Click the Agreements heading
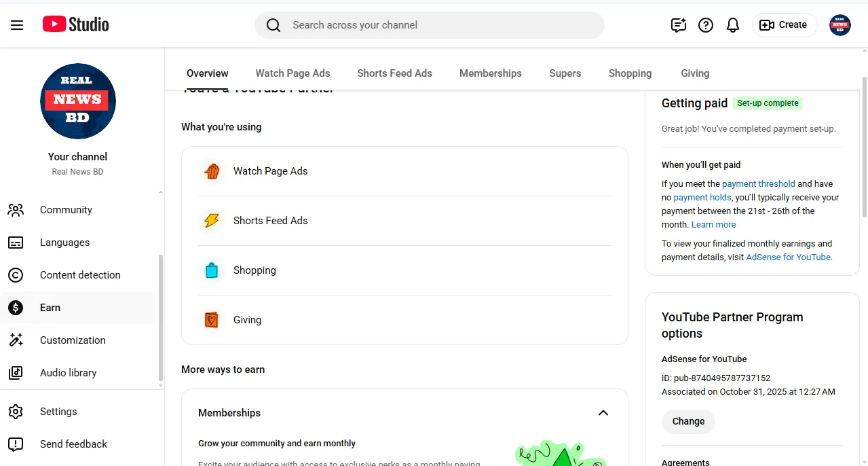The height and width of the screenshot is (466, 868). 685,462
